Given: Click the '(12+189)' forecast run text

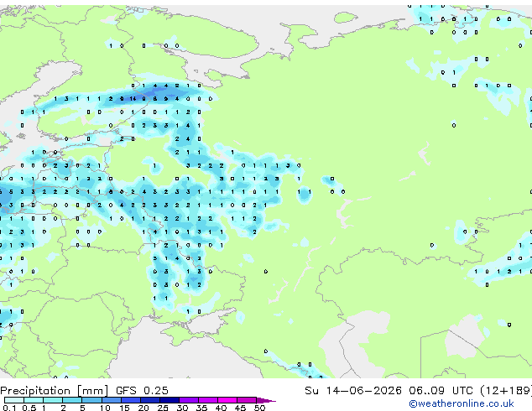Looking at the screenshot, I should click(x=506, y=391).
